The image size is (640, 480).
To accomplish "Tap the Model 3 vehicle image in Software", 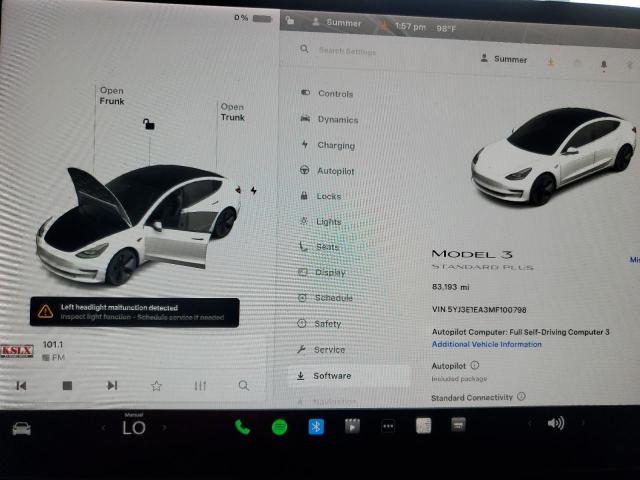I will click(554, 157).
